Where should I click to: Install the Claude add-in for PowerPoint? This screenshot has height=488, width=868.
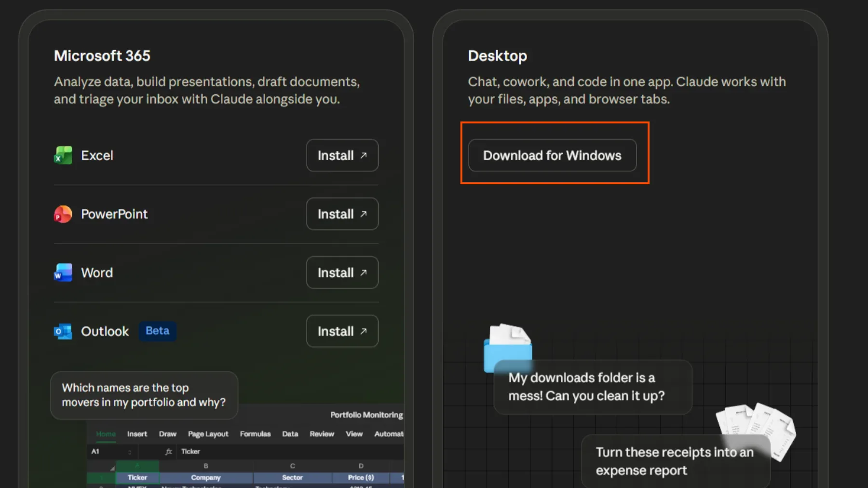[342, 214]
